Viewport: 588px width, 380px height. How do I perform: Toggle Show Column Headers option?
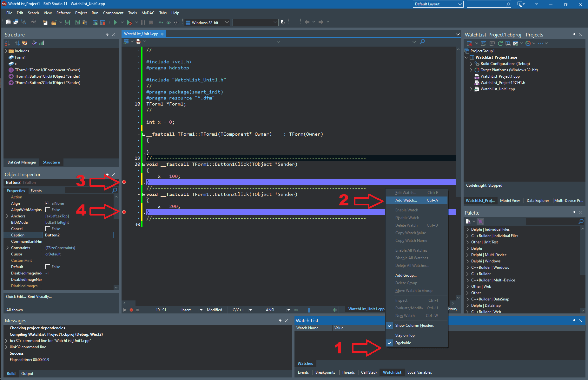(417, 325)
